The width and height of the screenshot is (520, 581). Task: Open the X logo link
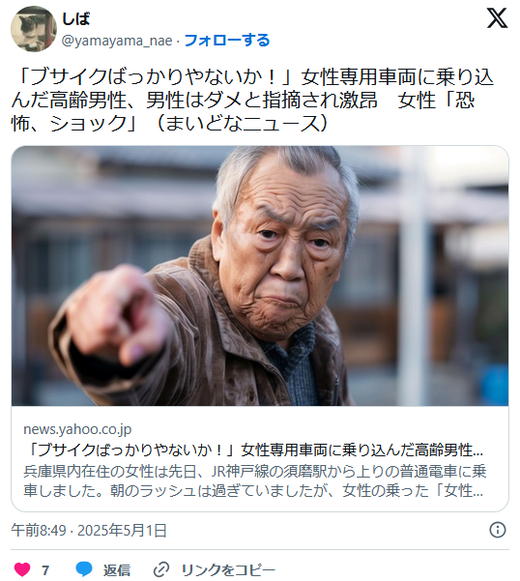[x=497, y=18]
